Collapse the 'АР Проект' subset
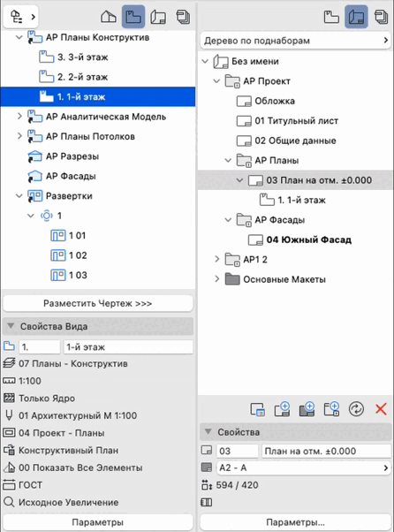Image resolution: width=394 pixels, height=532 pixels. pos(216,81)
